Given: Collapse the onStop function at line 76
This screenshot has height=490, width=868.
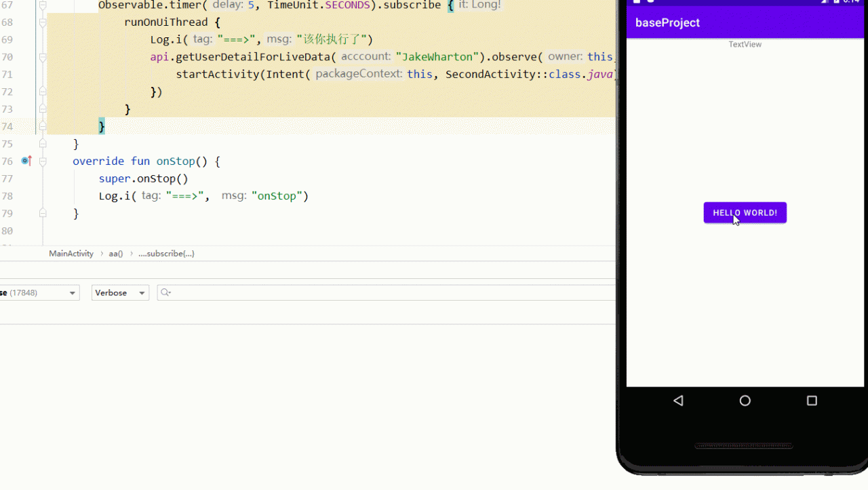Looking at the screenshot, I should 43,162.
